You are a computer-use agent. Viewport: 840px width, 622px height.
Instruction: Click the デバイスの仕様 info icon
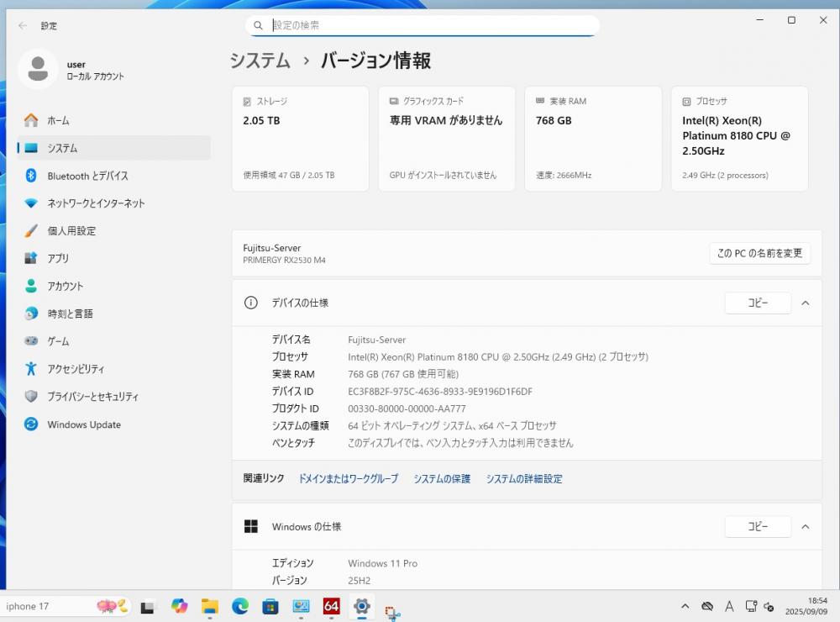click(x=250, y=303)
